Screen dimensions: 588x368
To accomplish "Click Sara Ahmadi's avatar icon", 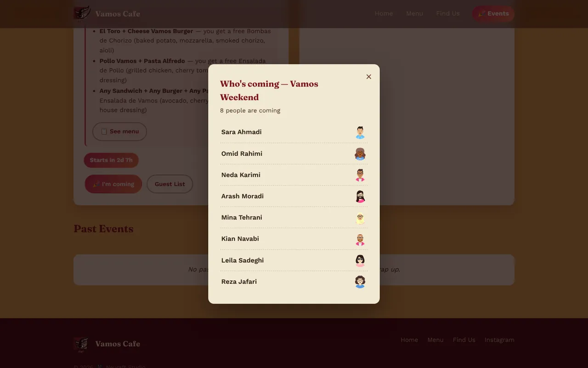I will 360,132.
